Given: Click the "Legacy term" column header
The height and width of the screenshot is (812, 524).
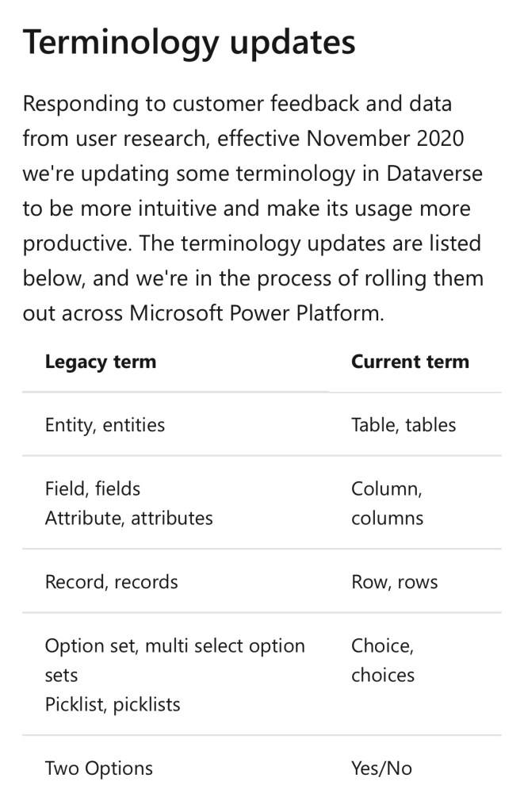Looking at the screenshot, I should click(x=101, y=362).
